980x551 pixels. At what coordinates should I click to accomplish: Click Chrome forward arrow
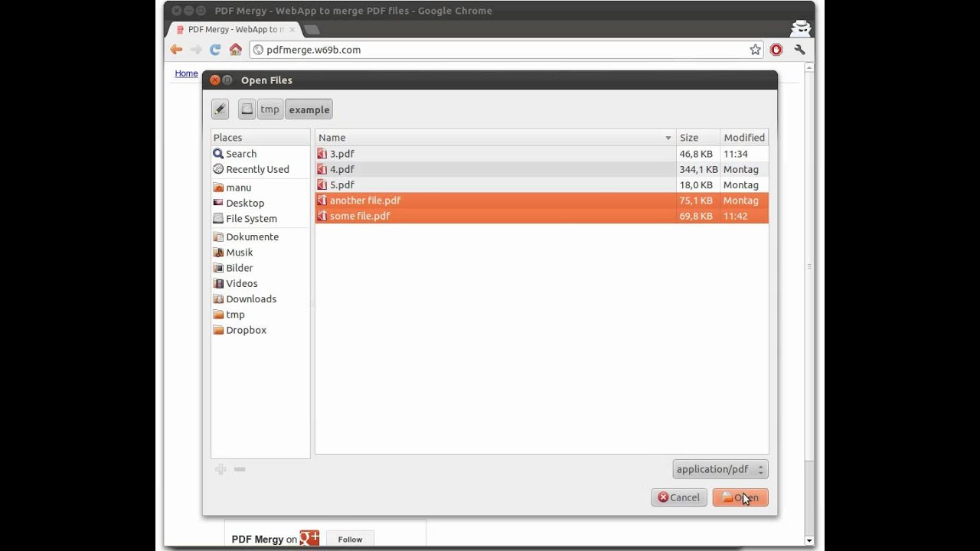coord(196,50)
